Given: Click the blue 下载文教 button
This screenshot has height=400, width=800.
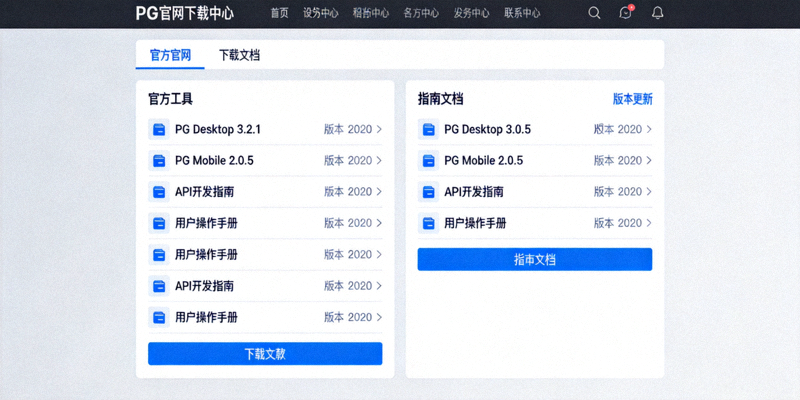Looking at the screenshot, I should pyautogui.click(x=265, y=354).
